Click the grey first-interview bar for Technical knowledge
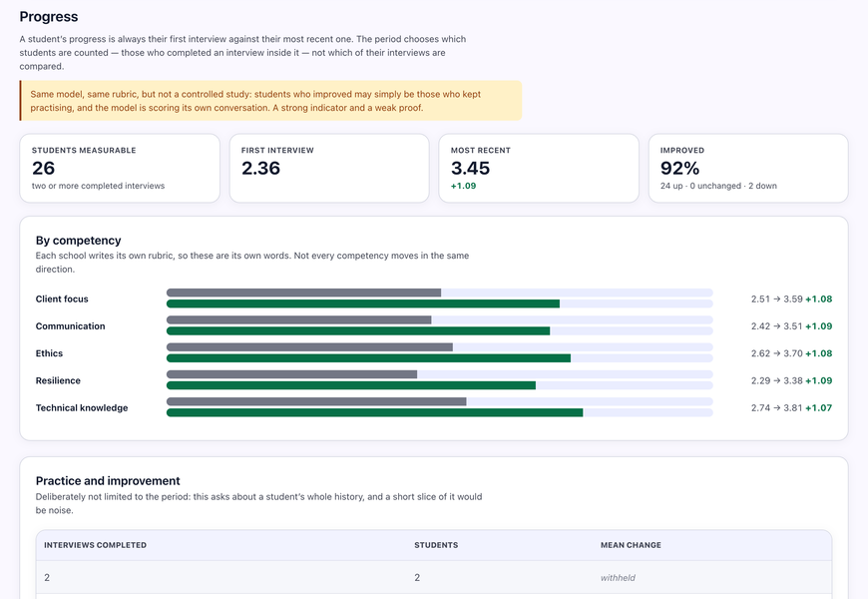 [316, 401]
